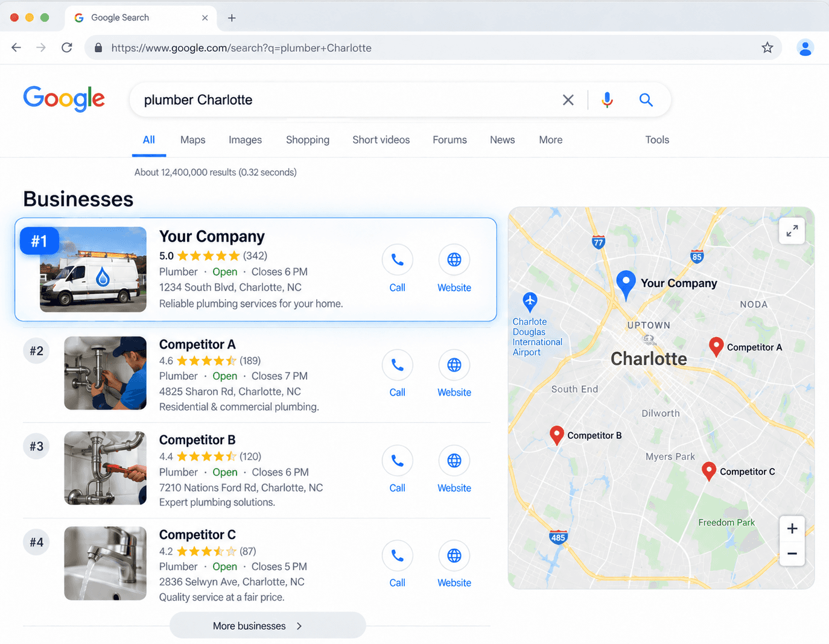Viewport: 829px width, 644px height.
Task: Open Competitor A website globe icon
Action: coord(454,365)
